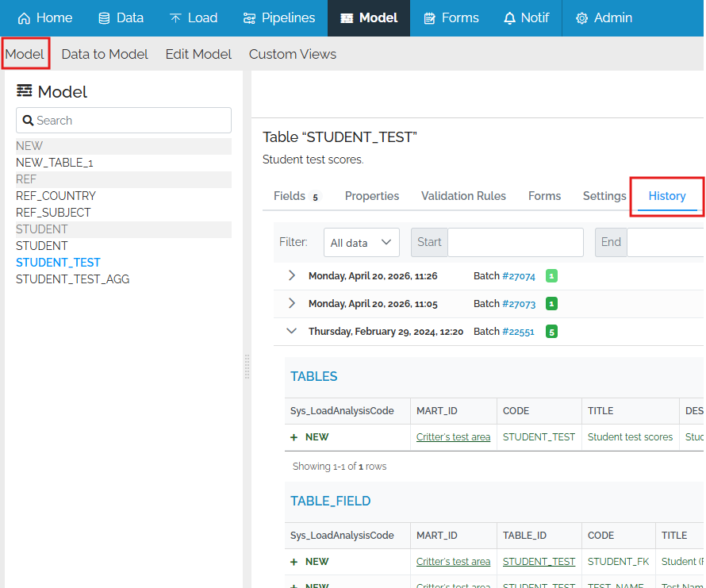The height and width of the screenshot is (588, 706).
Task: Open the Data menu
Action: pos(121,18)
